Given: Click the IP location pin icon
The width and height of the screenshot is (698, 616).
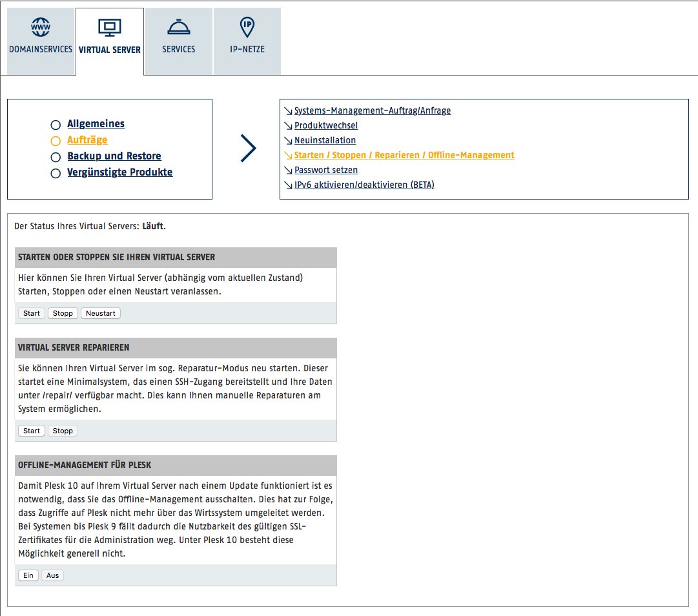Looking at the screenshot, I should (247, 27).
